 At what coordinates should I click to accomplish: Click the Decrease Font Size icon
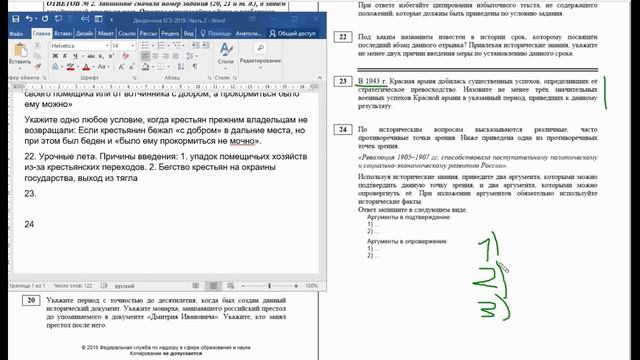click(x=131, y=67)
